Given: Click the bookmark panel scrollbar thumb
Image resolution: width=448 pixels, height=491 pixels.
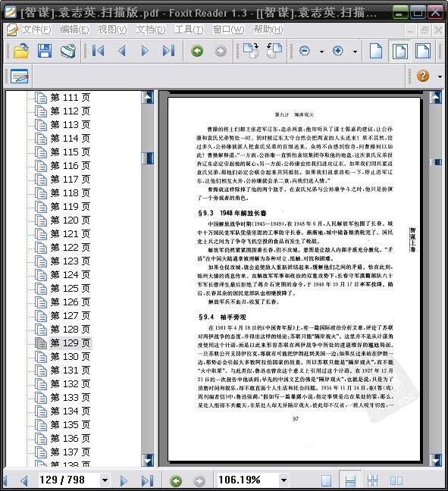Looking at the screenshot, I should (147, 158).
